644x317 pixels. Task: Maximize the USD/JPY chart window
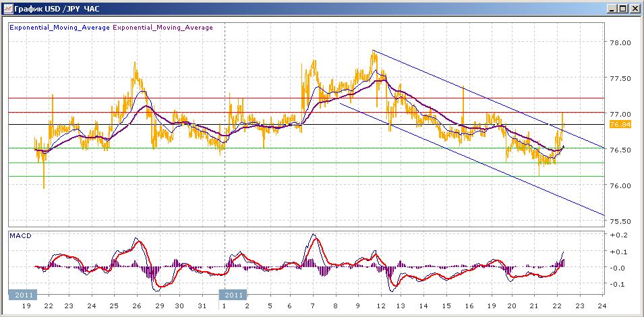pyautogui.click(x=623, y=8)
